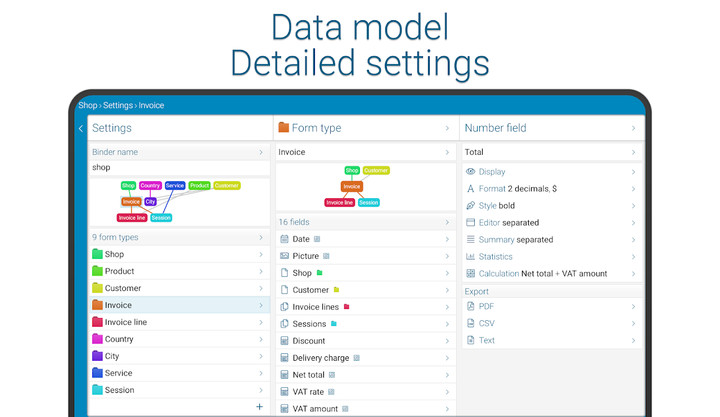
Task: Click the Picture field image icon
Action: point(285,256)
